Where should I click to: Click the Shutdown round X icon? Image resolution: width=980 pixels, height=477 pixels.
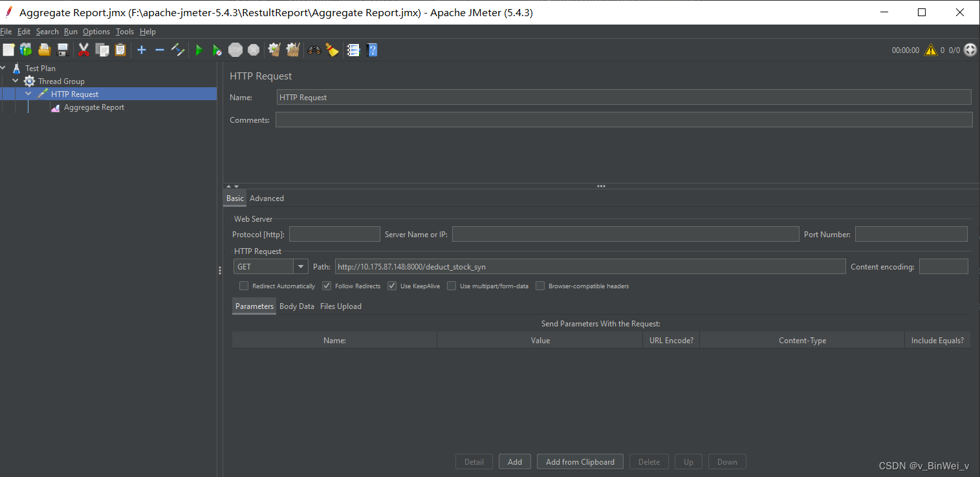pos(254,50)
